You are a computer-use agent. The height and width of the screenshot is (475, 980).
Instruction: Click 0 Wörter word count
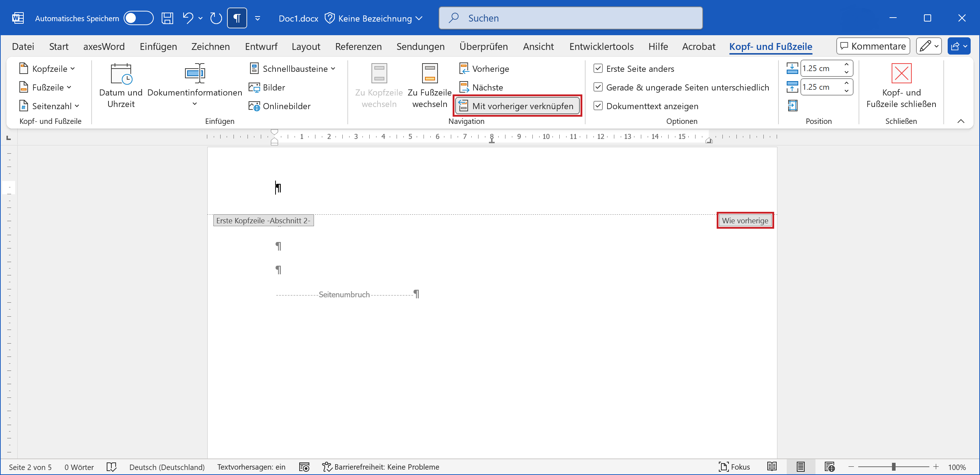[79, 467]
